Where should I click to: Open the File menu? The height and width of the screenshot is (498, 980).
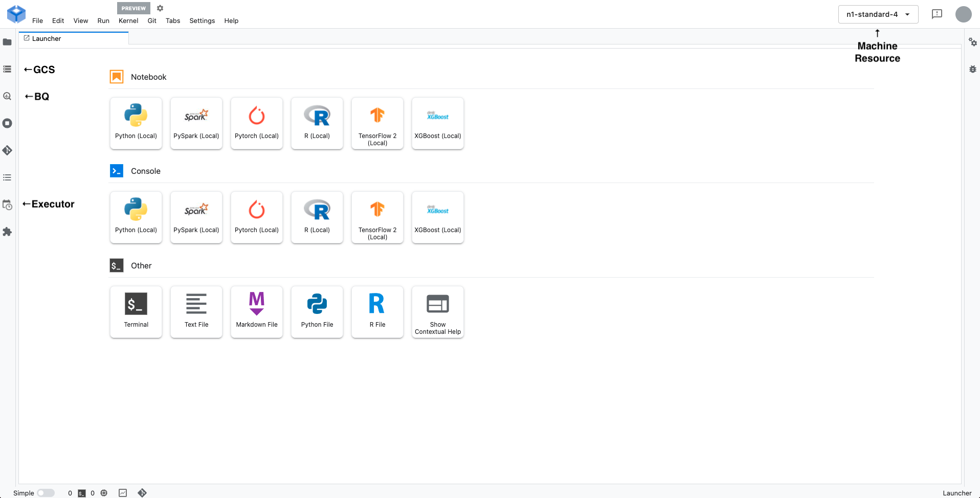pyautogui.click(x=38, y=21)
